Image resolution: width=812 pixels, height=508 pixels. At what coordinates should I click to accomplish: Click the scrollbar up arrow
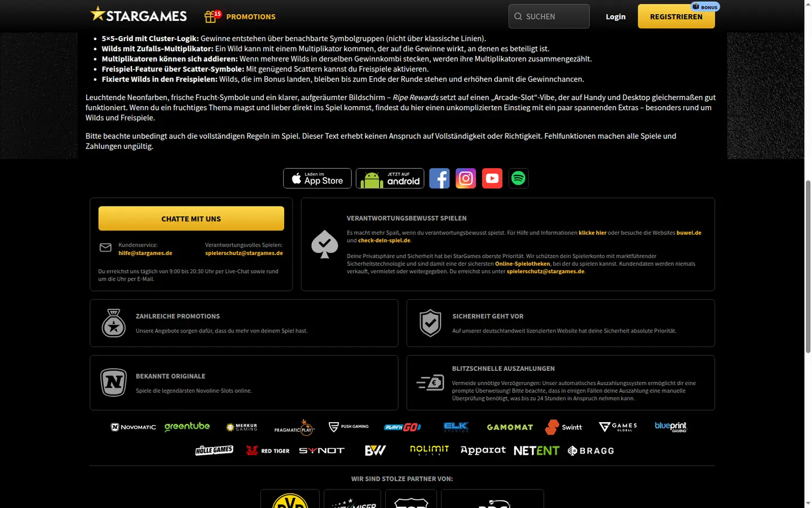pos(808,4)
